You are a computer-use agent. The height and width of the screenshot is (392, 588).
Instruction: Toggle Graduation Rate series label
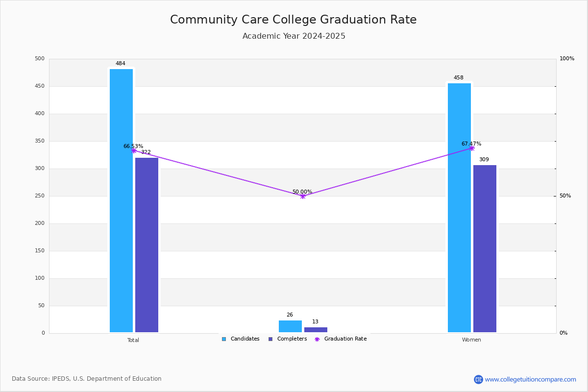(x=345, y=339)
